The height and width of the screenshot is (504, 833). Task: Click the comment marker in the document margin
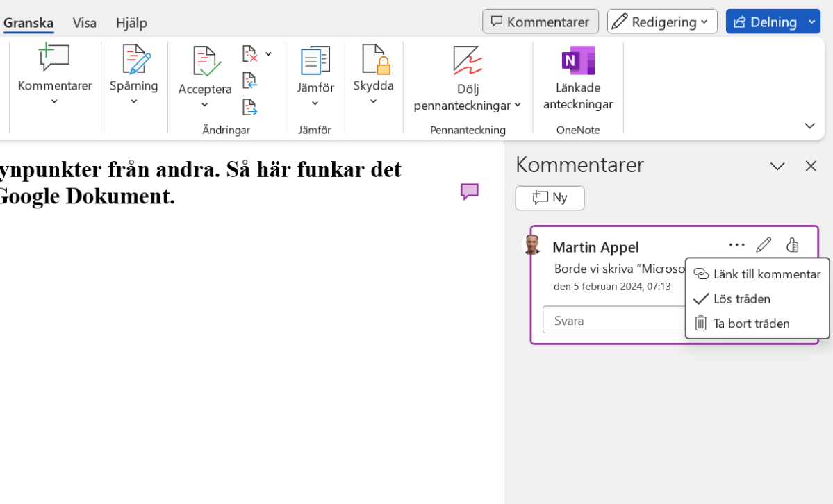click(x=470, y=192)
